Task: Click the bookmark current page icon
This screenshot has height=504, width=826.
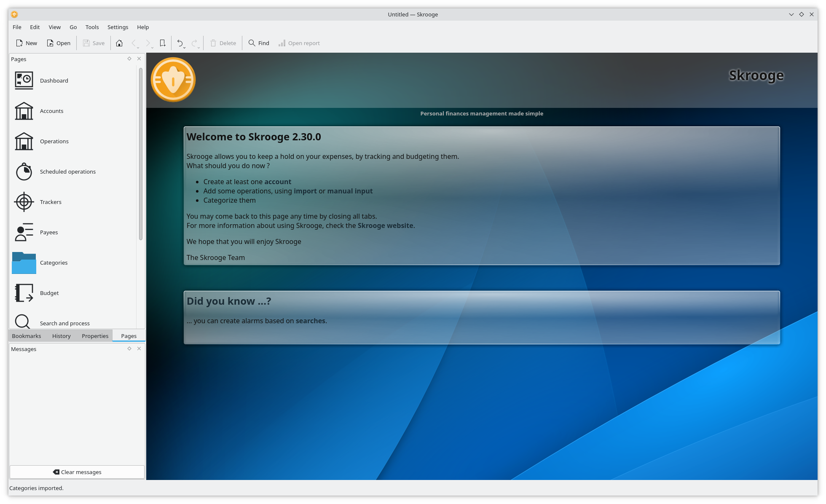Action: (x=163, y=43)
